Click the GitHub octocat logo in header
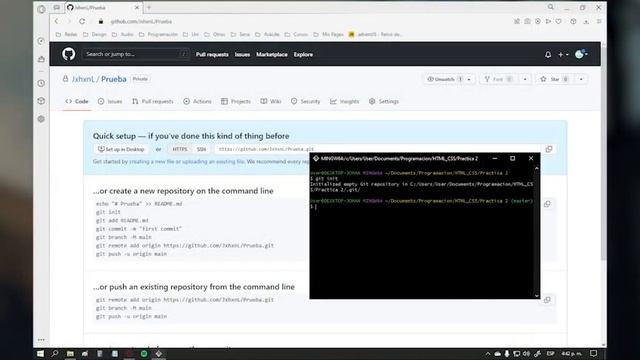The height and width of the screenshot is (360, 640). [69, 54]
